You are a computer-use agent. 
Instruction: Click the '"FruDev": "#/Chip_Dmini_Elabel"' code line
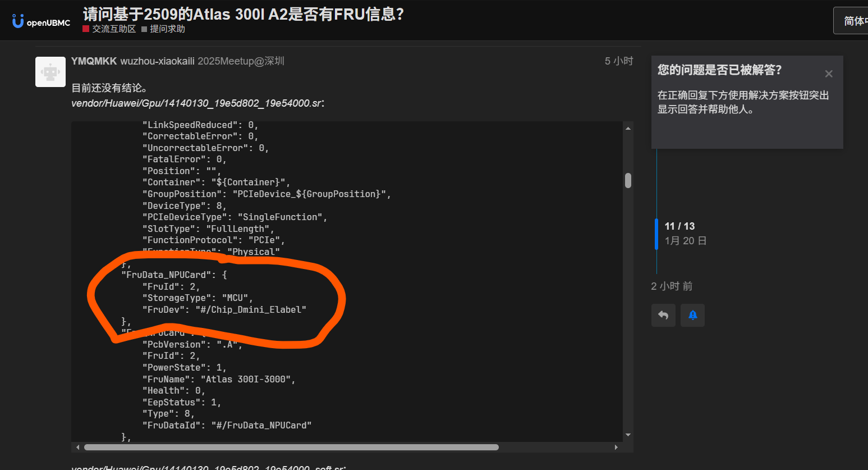[224, 310]
